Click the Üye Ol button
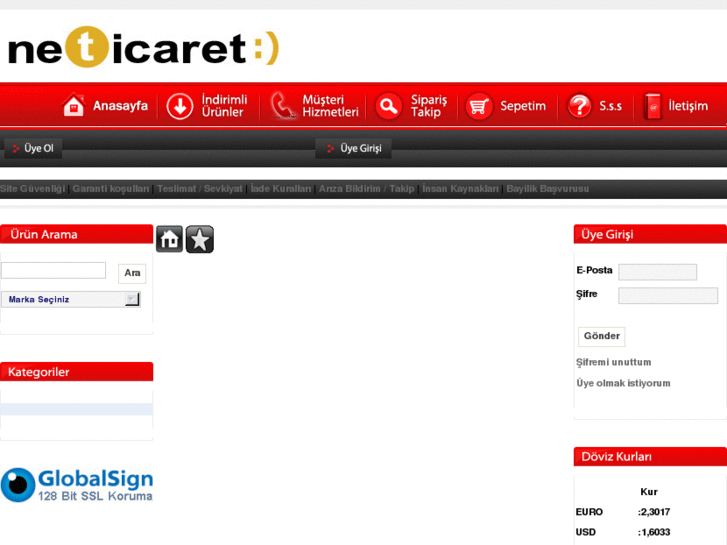 [33, 148]
